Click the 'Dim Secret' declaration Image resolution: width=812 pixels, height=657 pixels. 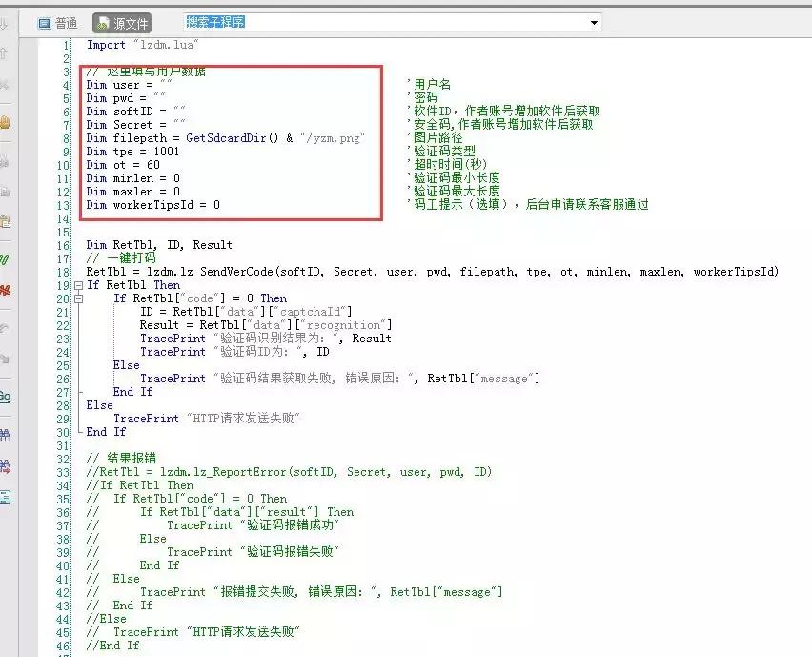click(135, 125)
